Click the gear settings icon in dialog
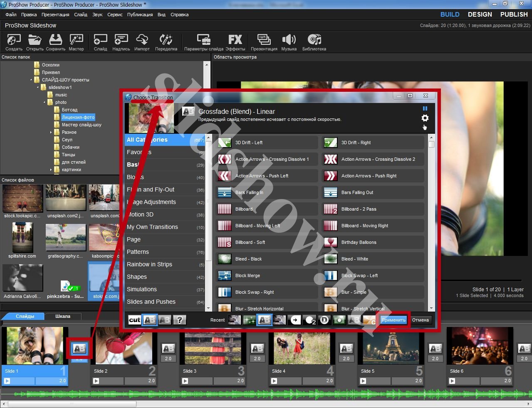This screenshot has height=408, width=532. [x=425, y=118]
